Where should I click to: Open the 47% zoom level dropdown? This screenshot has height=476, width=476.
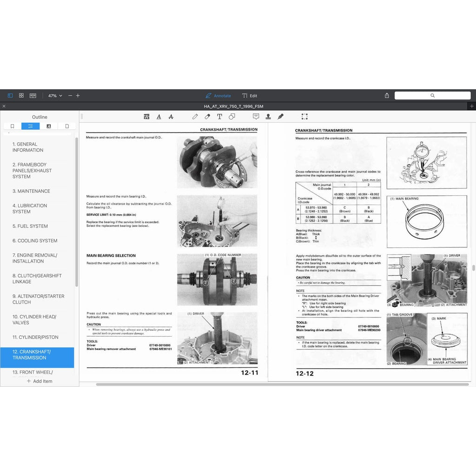[55, 96]
